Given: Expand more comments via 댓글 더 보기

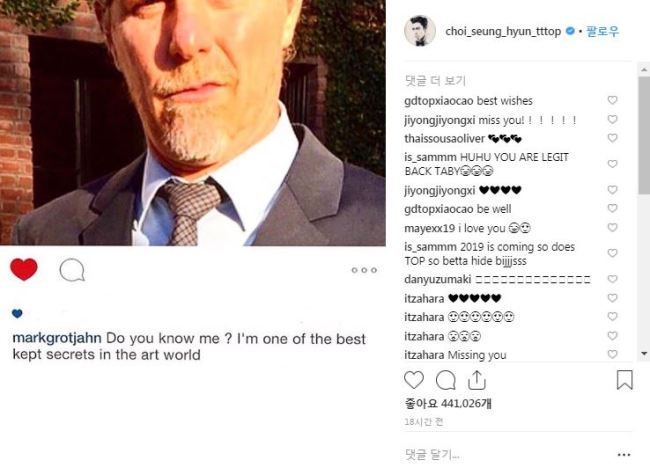Looking at the screenshot, I should coord(435,80).
